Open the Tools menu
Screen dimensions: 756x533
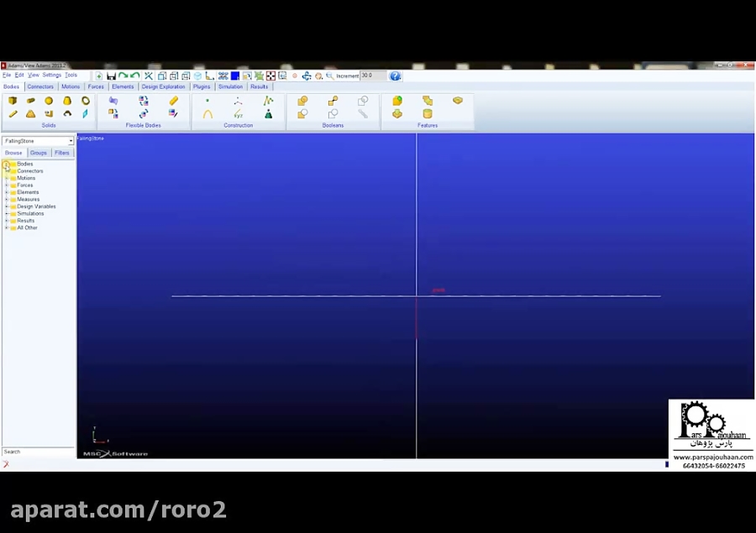tap(71, 75)
